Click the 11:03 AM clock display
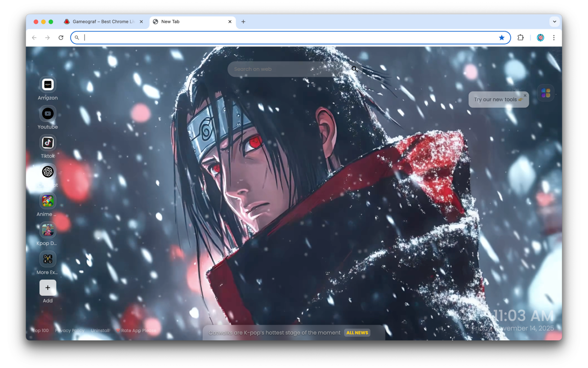Image resolution: width=588 pixels, height=368 pixels. (523, 316)
